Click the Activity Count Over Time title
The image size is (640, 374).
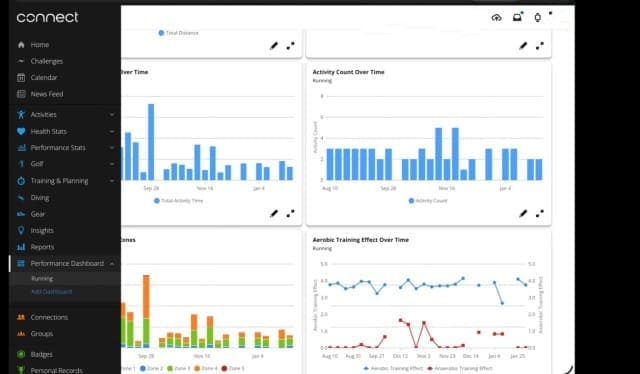click(348, 72)
